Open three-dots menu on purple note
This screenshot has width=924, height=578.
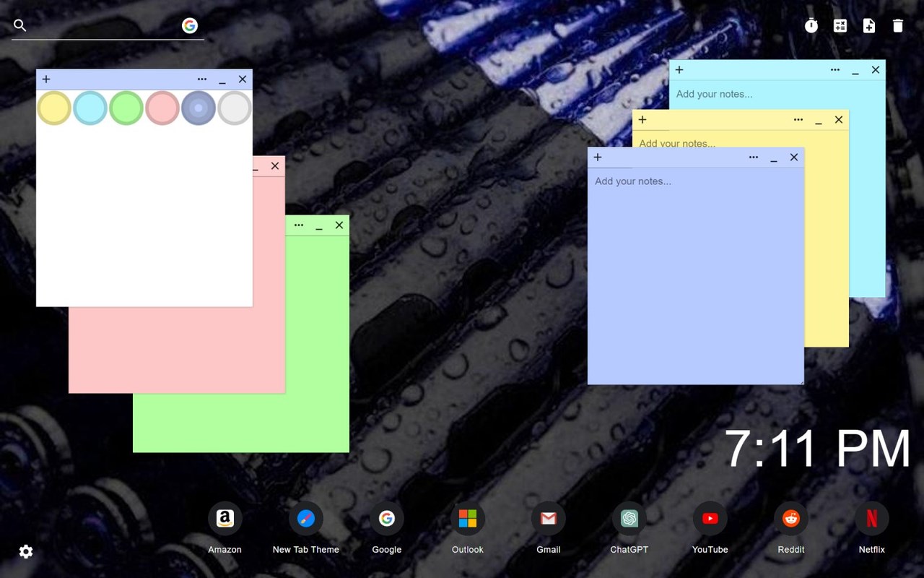pos(754,158)
